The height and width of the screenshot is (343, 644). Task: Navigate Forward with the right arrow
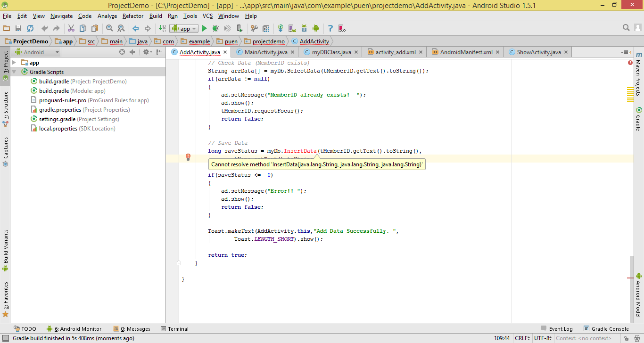[148, 28]
